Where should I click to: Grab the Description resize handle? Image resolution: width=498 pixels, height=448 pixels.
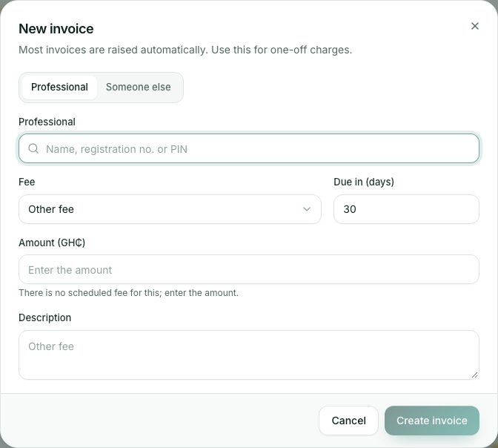tap(474, 375)
